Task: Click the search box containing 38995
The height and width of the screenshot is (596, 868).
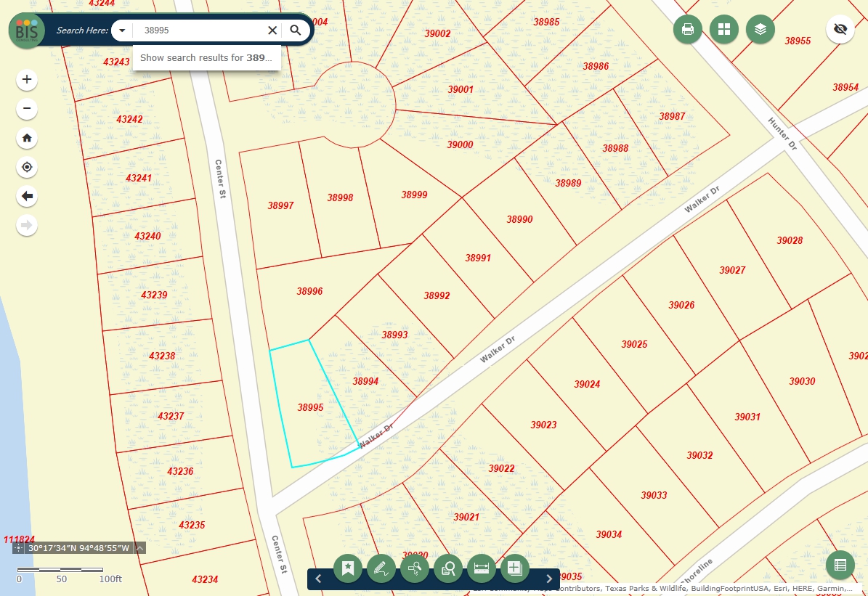Action: click(x=200, y=30)
